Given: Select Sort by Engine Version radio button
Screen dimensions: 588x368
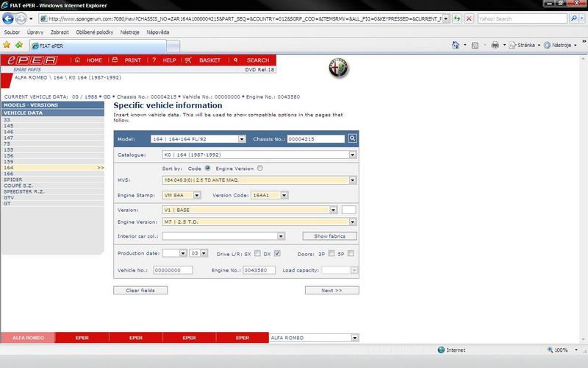Looking at the screenshot, I should pos(260,169).
